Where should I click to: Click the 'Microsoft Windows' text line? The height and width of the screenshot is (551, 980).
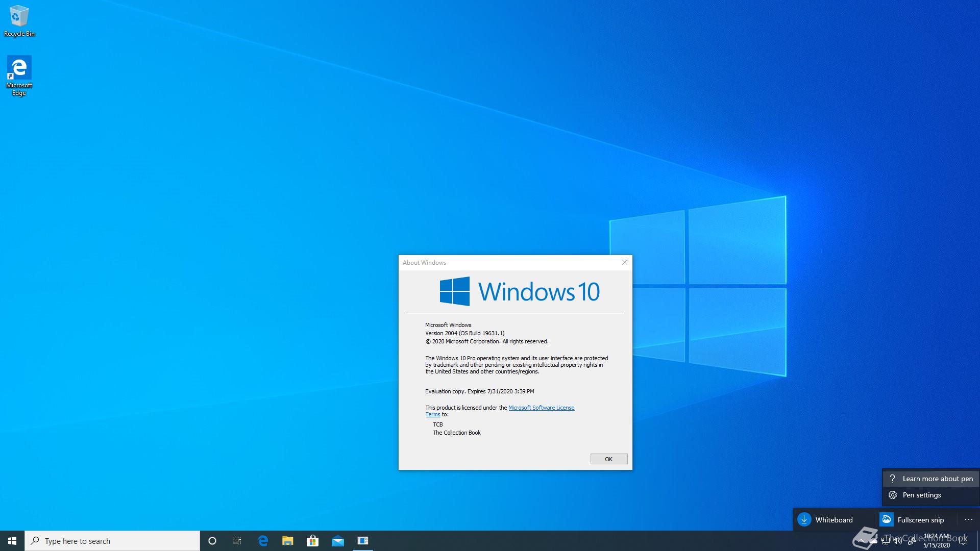click(448, 325)
